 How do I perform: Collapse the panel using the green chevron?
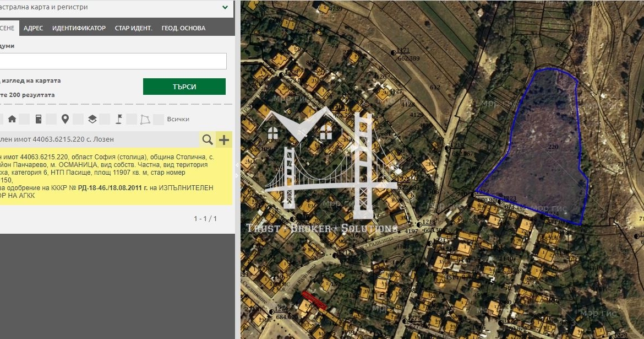pyautogui.click(x=225, y=8)
